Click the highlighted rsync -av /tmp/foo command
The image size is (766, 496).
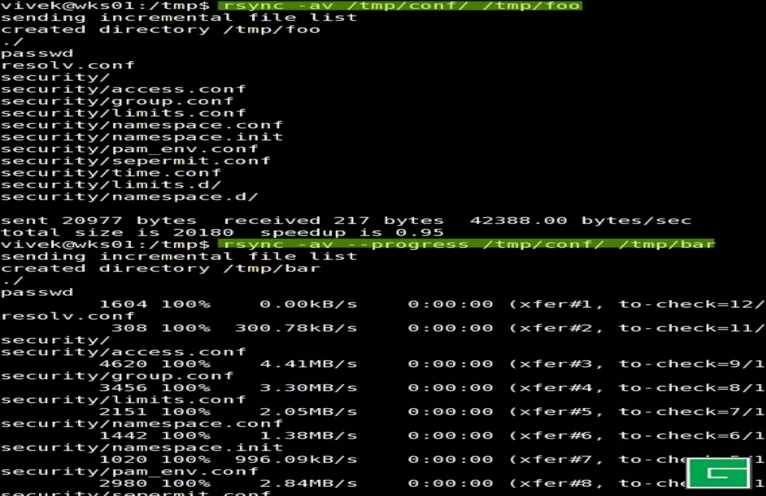(x=400, y=6)
